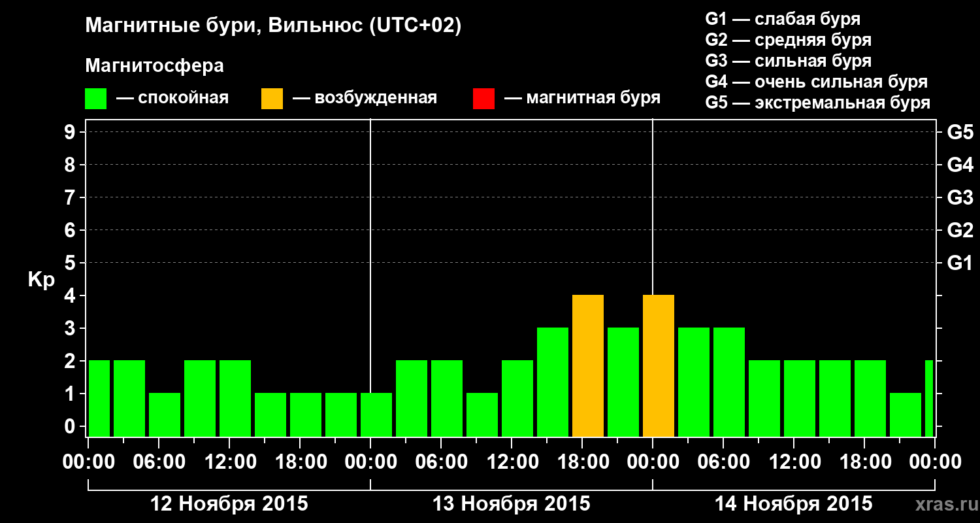Select the 'G1 — слабая буря' legend line

783,19
